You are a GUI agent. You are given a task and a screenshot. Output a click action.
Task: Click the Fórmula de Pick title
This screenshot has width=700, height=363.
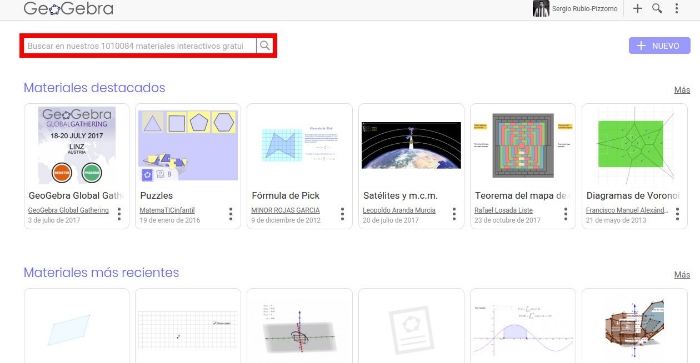286,196
